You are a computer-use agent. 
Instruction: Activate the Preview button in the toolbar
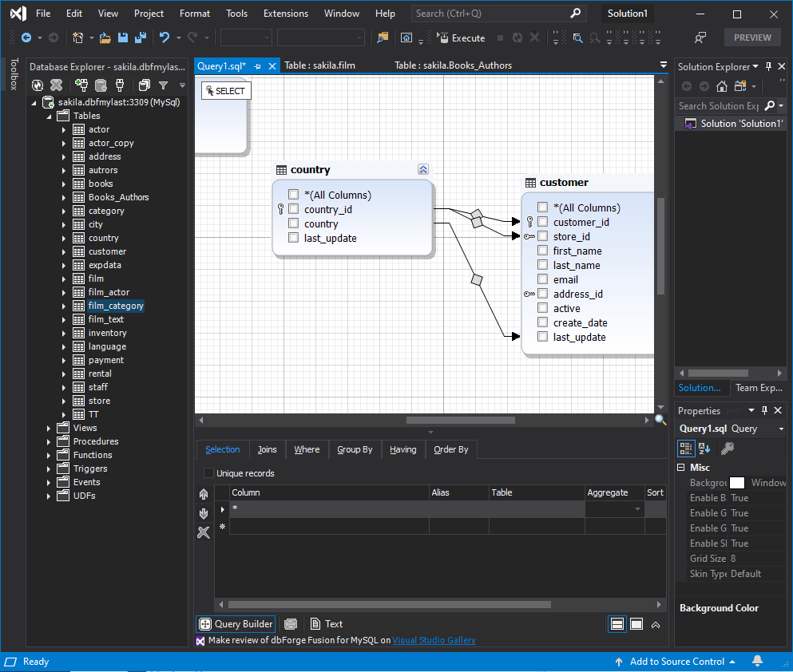pos(751,37)
